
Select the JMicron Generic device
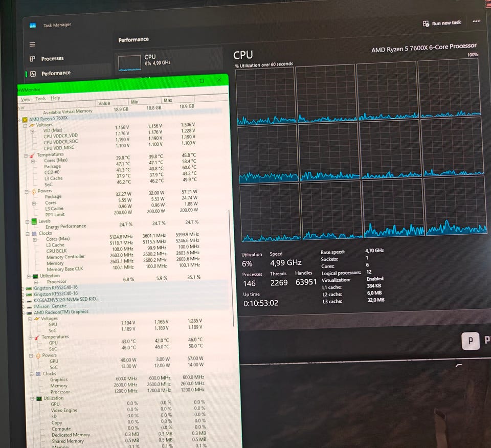click(x=50, y=306)
